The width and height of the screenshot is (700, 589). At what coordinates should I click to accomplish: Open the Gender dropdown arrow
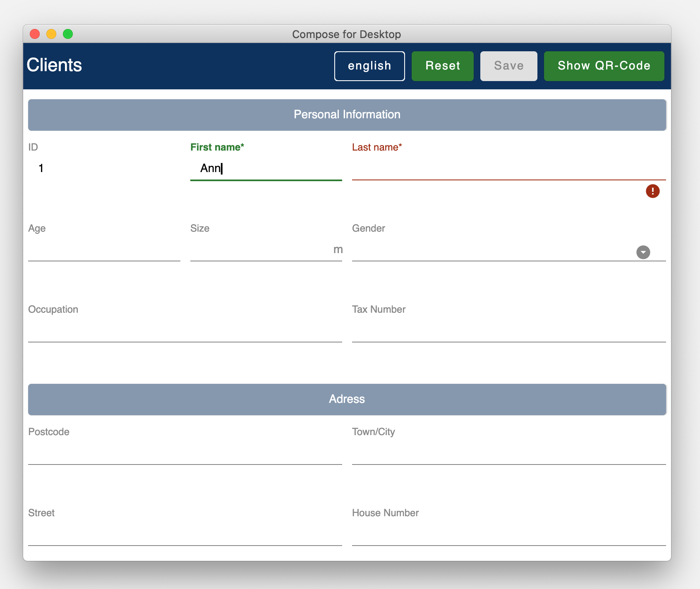(643, 252)
